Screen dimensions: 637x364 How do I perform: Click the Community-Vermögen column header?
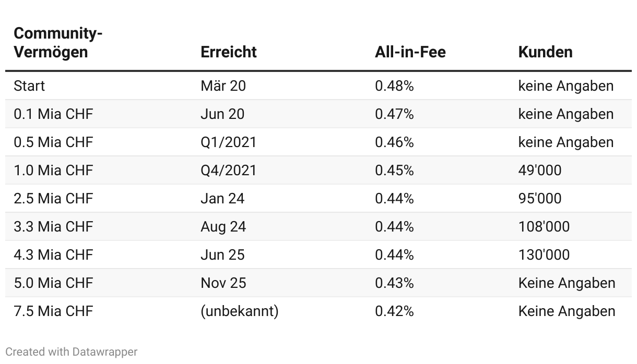click(x=57, y=43)
